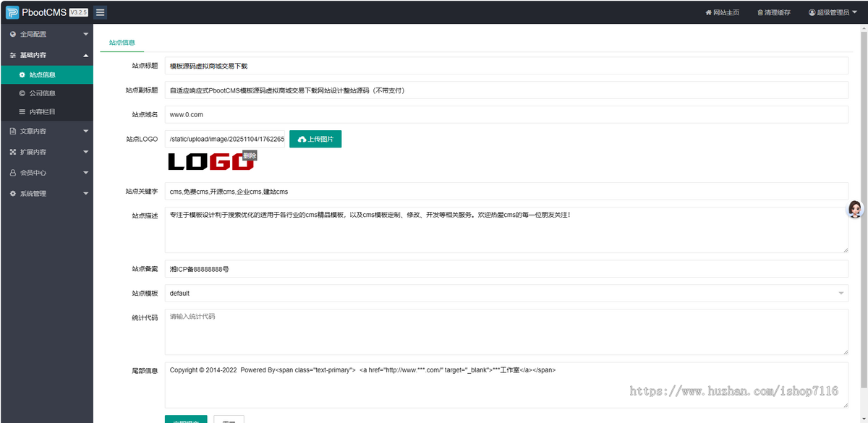Expand the 文章内容 sidebar menu
The image size is (868, 423).
pyautogui.click(x=46, y=132)
